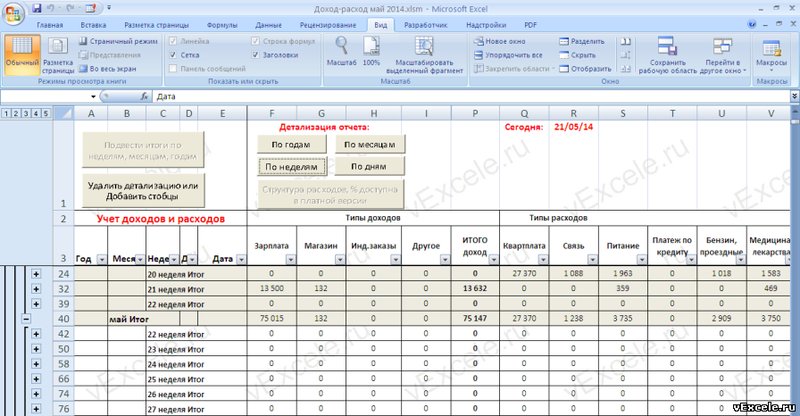Open Формулы ribbon tab

222,25
